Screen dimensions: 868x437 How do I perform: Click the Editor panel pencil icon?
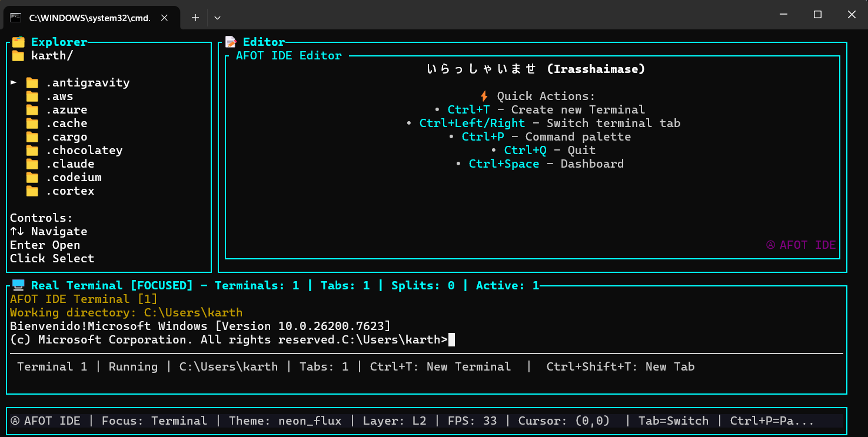pyautogui.click(x=230, y=42)
